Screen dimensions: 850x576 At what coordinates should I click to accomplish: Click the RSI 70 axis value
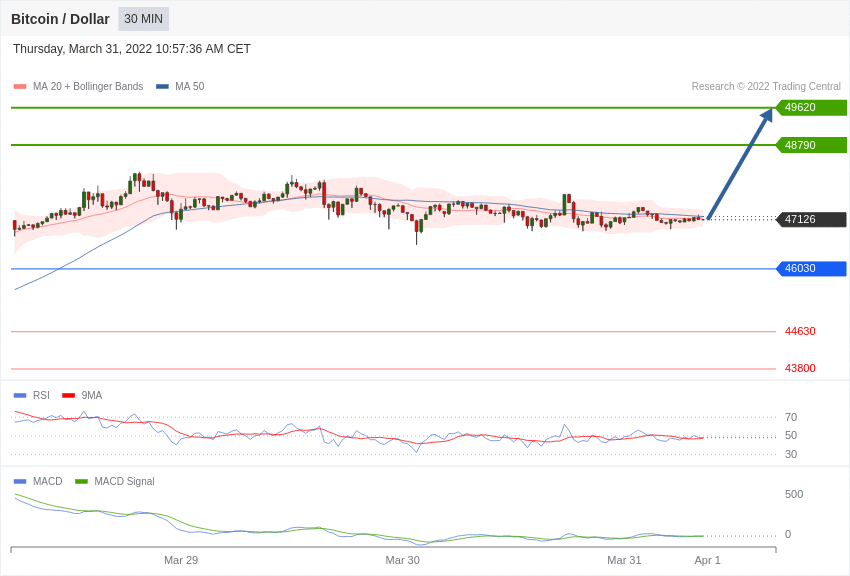click(x=791, y=417)
